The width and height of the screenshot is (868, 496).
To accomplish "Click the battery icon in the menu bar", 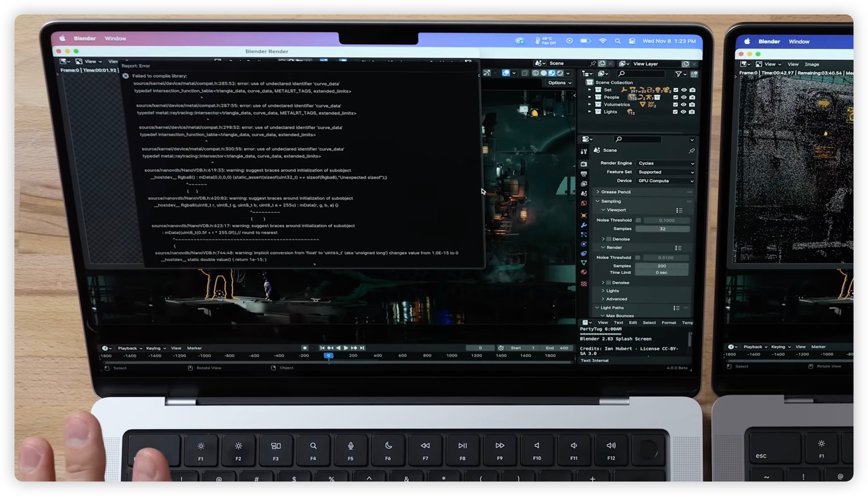I will pos(585,41).
